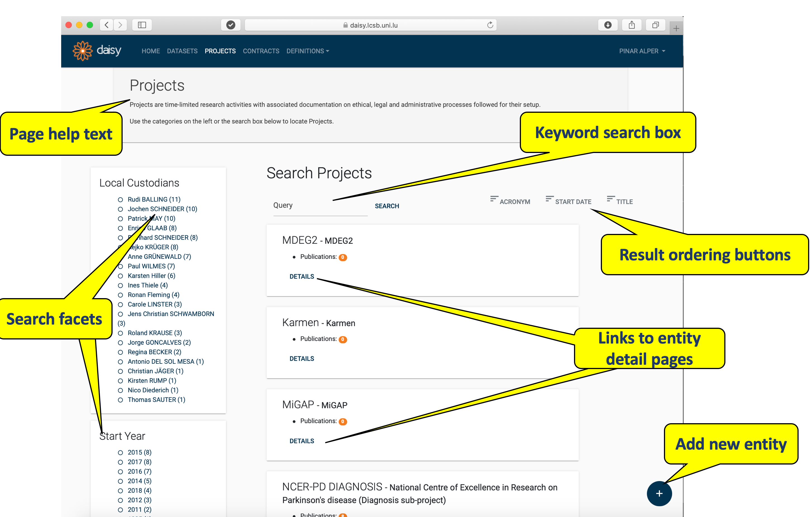Viewport: 812px width, 517px height.
Task: Select Rudi BALLING custodian facet
Action: [154, 199]
